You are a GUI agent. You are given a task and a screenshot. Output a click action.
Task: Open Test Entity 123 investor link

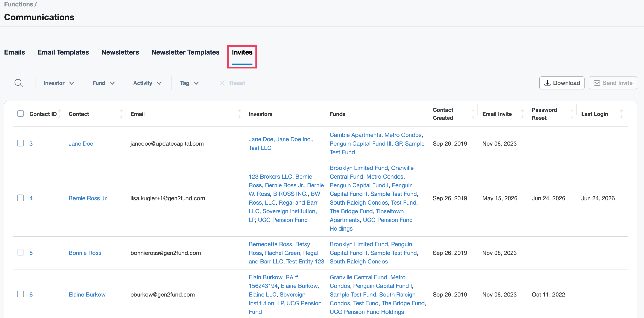click(305, 262)
